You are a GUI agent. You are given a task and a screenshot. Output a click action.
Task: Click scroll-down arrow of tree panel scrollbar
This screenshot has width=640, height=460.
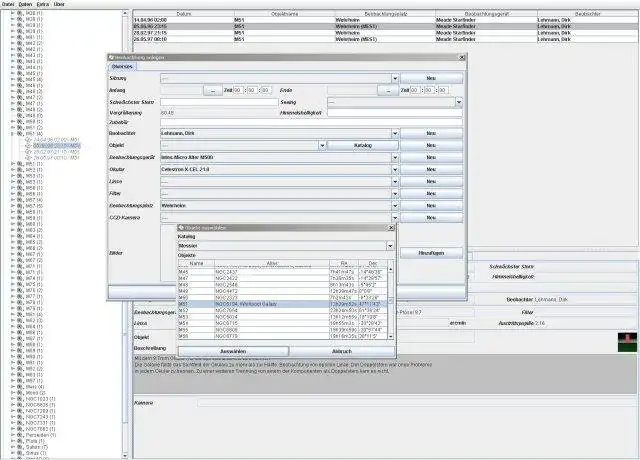coord(125,456)
